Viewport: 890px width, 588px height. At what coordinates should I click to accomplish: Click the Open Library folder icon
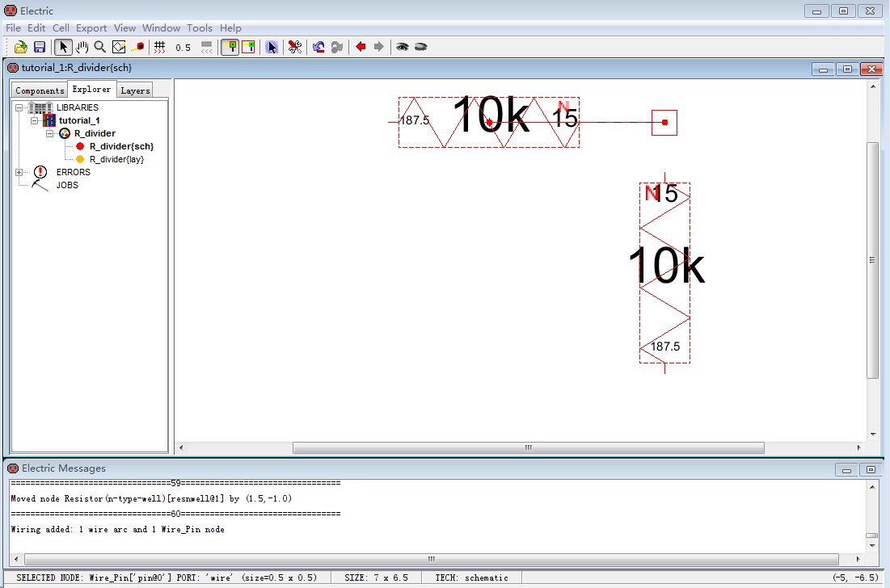point(21,47)
